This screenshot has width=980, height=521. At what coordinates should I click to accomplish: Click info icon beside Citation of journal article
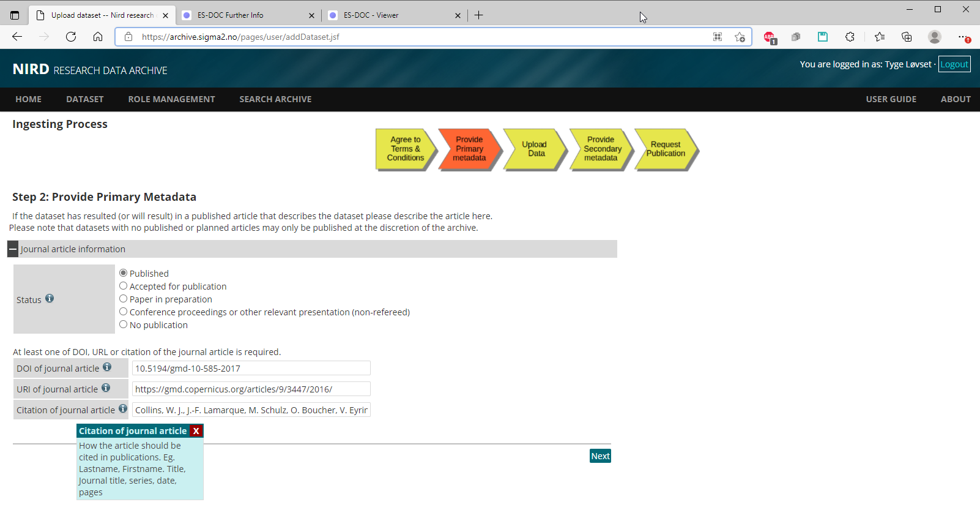[123, 409]
